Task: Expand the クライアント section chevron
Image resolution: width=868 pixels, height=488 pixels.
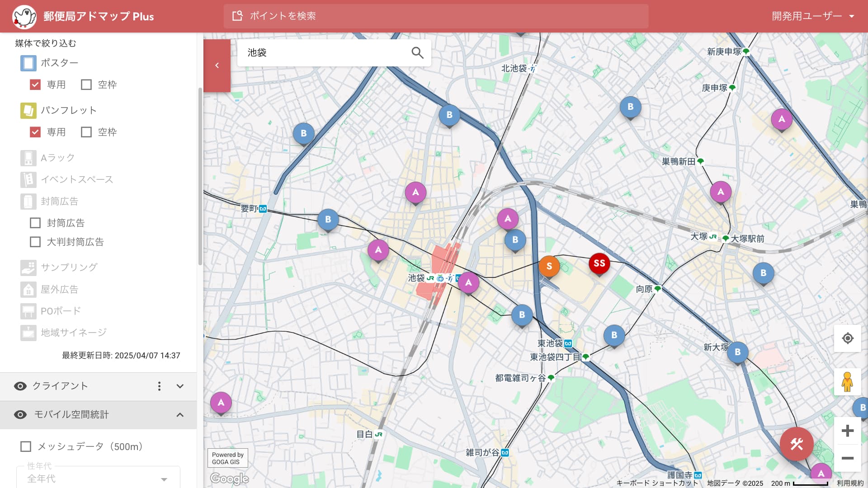Action: [180, 386]
